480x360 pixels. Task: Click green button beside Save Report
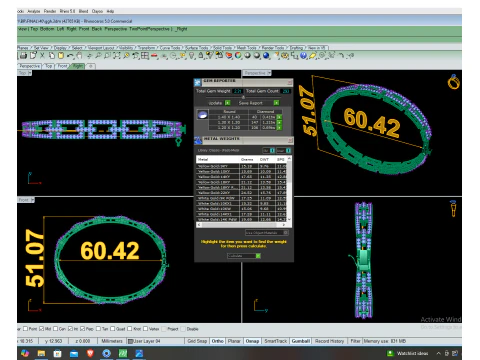coord(276,103)
